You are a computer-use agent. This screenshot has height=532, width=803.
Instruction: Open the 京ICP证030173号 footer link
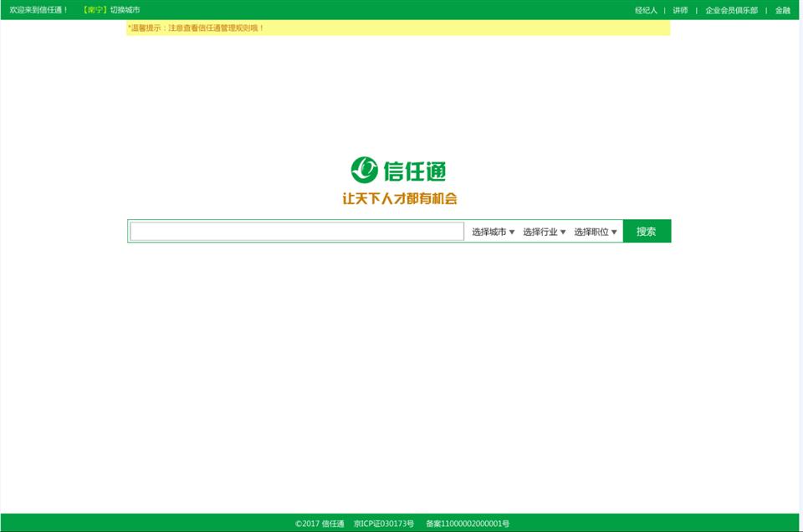pyautogui.click(x=384, y=524)
